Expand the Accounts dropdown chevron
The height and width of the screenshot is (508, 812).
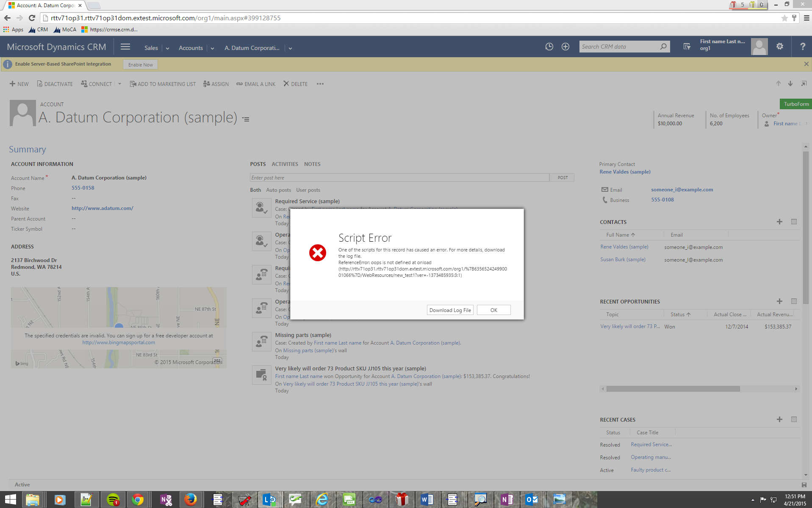(x=212, y=48)
